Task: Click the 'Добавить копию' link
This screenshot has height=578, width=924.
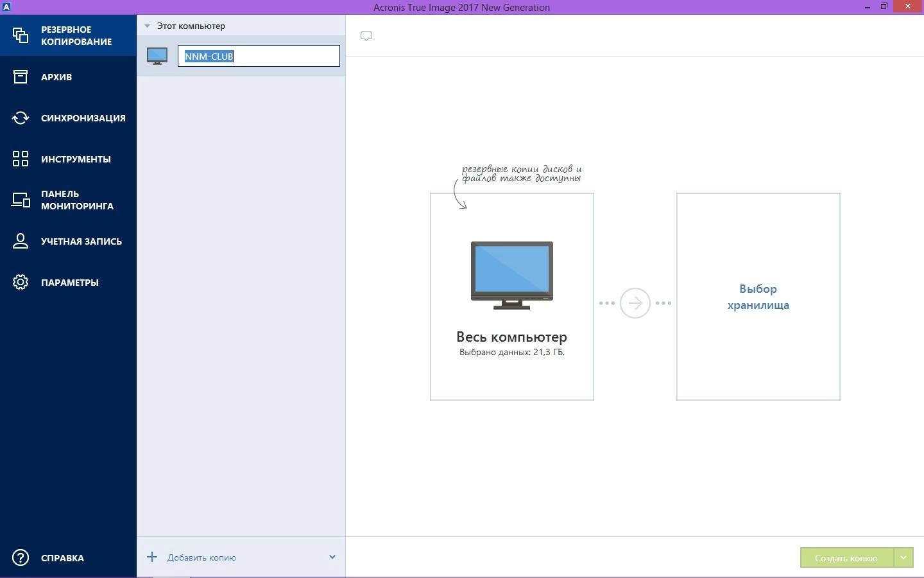Action: [201, 557]
